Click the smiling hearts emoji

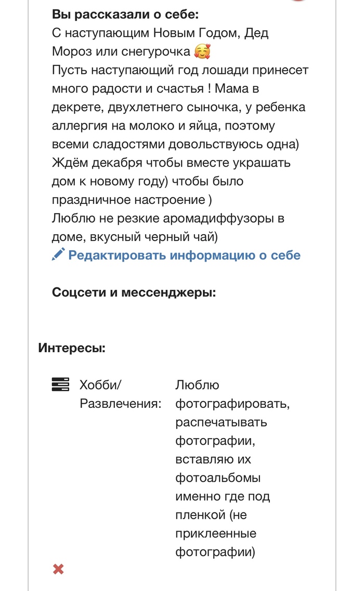(x=201, y=52)
